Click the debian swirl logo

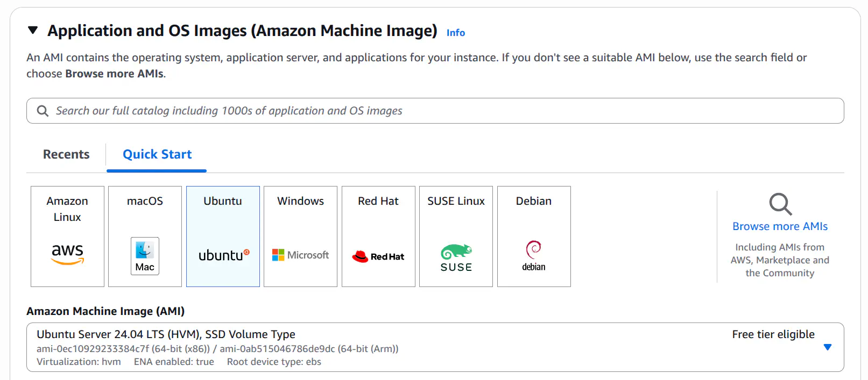click(533, 256)
